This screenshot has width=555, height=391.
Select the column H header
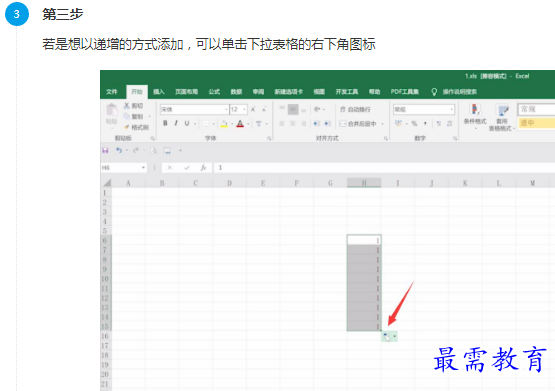364,183
